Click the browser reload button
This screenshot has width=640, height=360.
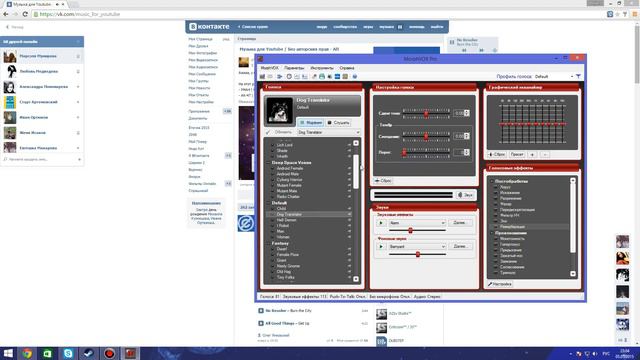click(x=25, y=14)
